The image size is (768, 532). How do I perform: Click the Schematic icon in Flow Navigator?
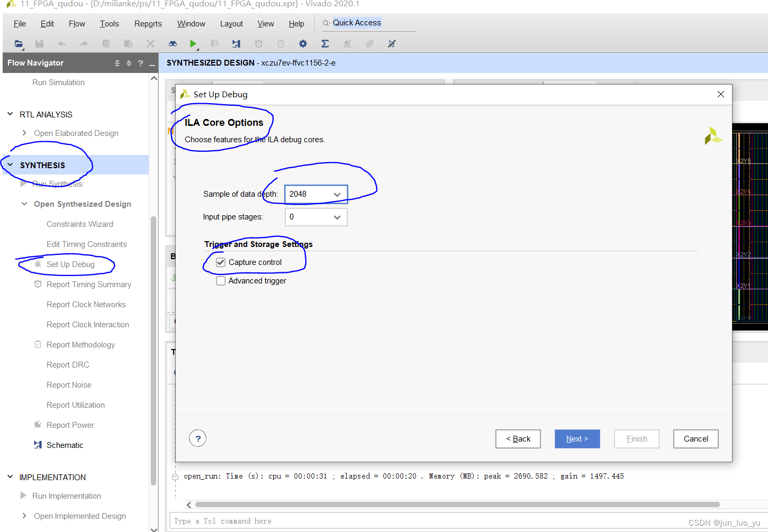click(x=38, y=445)
